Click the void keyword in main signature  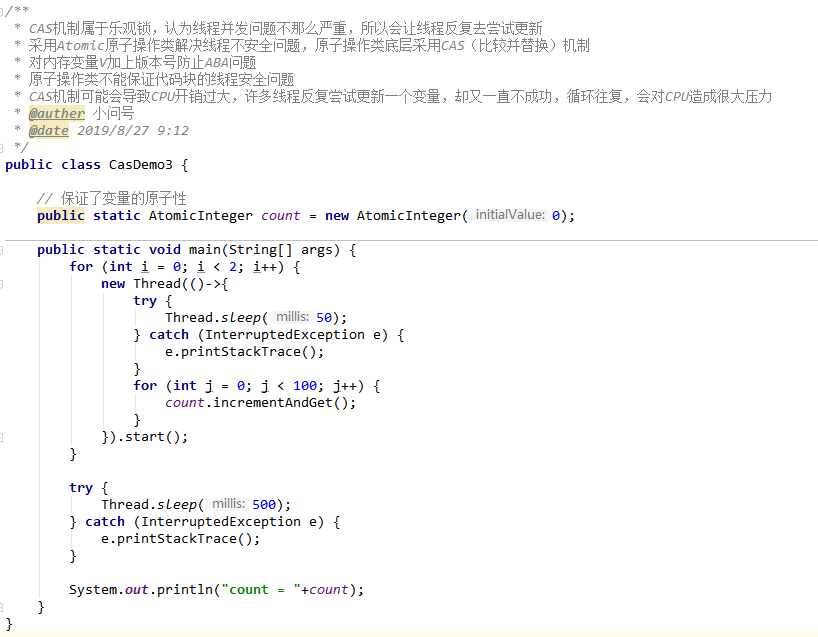(165, 250)
